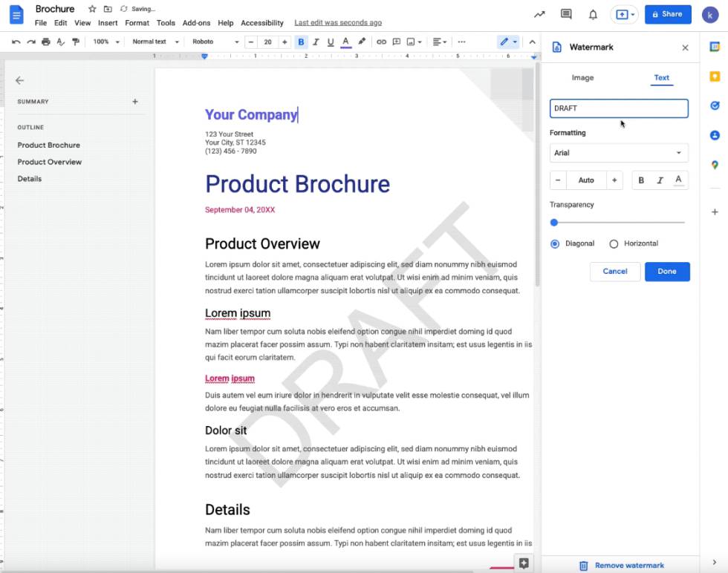
Task: Toggle main toolbar Bold button
Action: [x=301, y=42]
